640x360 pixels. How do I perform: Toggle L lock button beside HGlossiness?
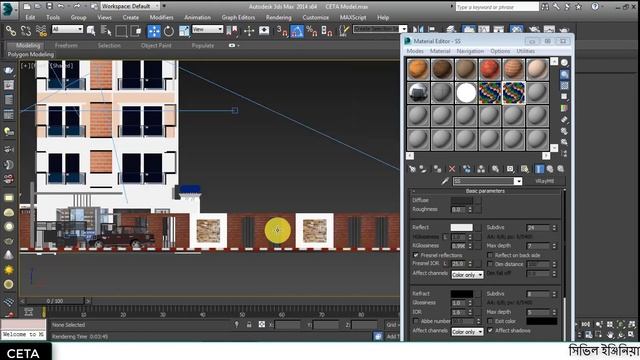click(x=446, y=237)
